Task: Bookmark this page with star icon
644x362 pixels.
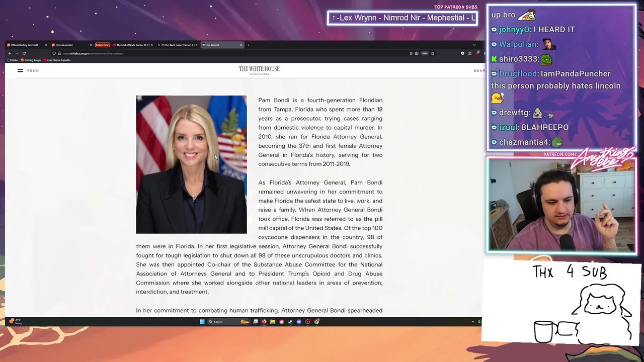Action: [433, 53]
